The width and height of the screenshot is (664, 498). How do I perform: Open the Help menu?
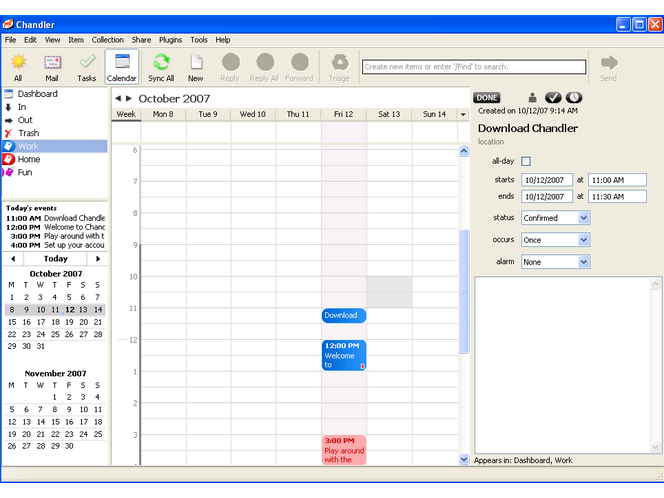[223, 40]
